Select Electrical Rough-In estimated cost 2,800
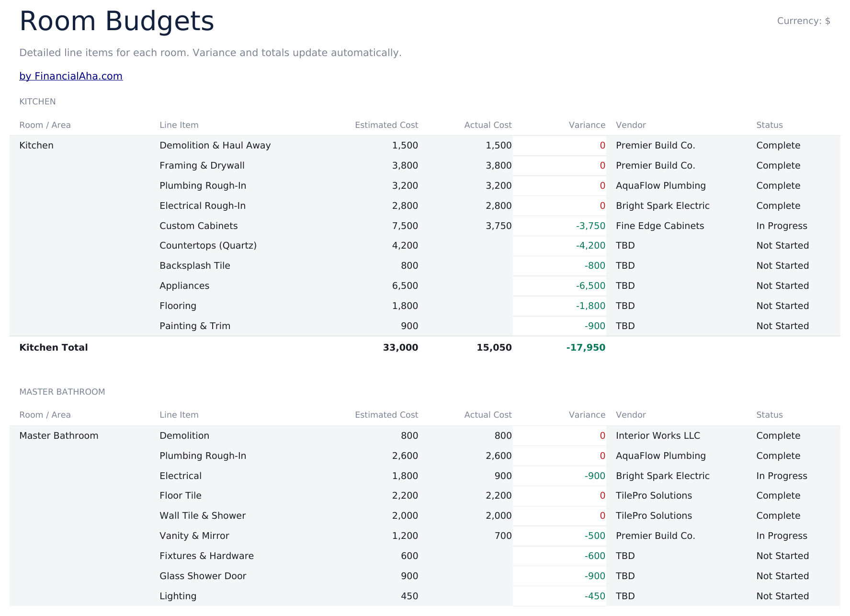The height and width of the screenshot is (616, 850). click(405, 206)
